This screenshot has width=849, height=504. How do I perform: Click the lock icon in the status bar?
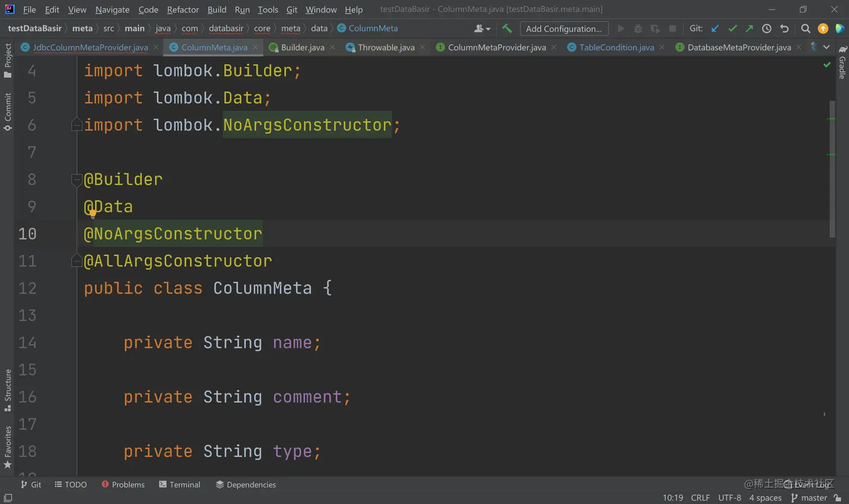click(838, 498)
